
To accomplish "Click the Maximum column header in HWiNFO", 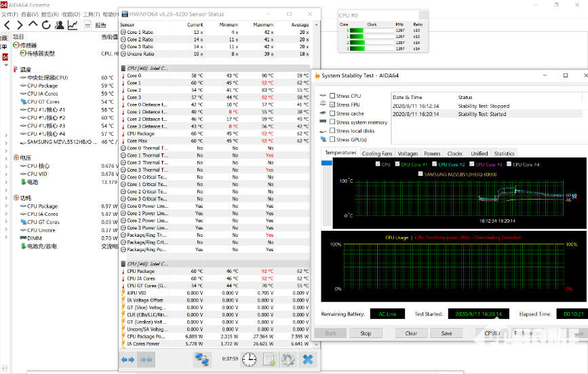I will [x=263, y=24].
